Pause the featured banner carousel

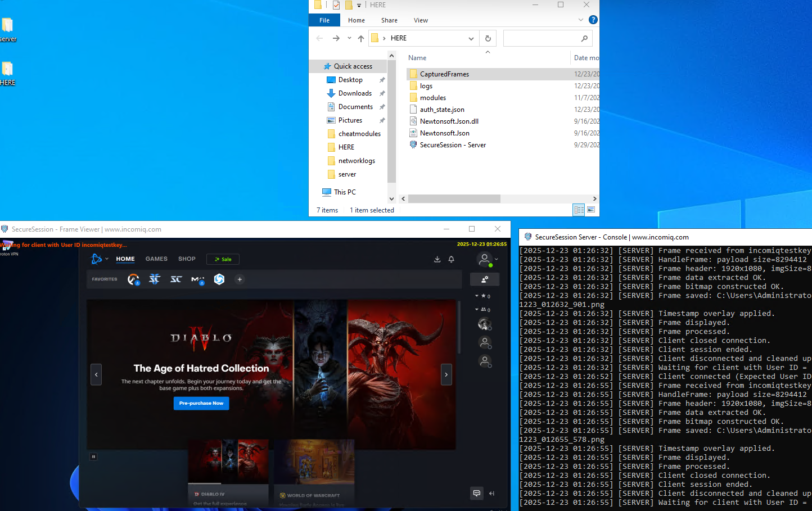click(93, 456)
